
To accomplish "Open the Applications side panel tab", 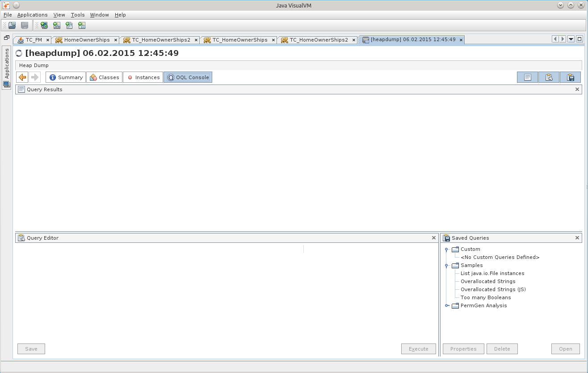I will (7, 67).
